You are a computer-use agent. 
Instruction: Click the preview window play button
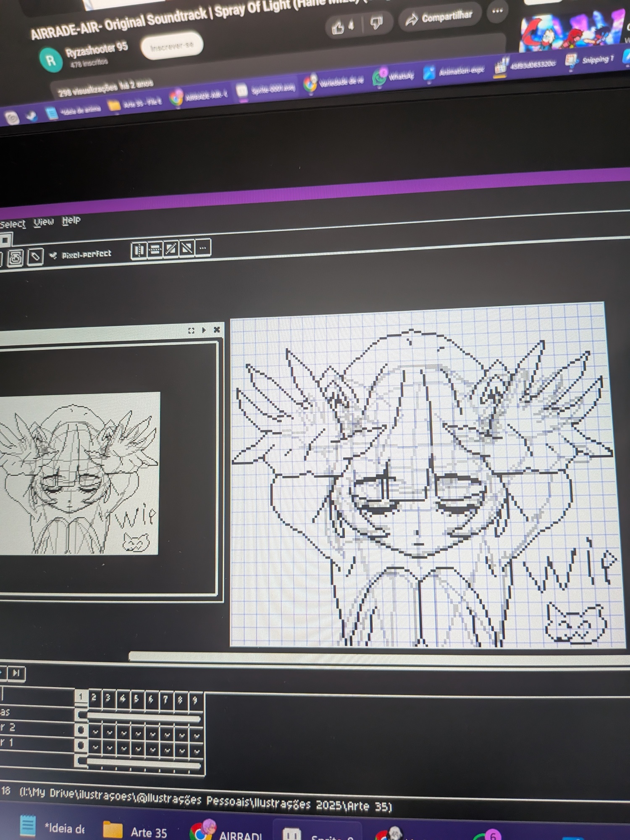click(x=204, y=330)
